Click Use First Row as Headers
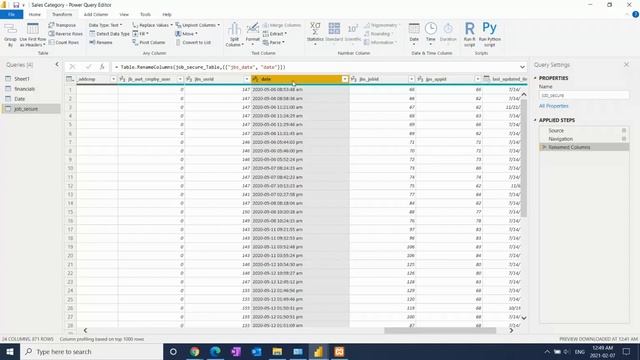Screen dimensions: 640x360 (x=33, y=34)
